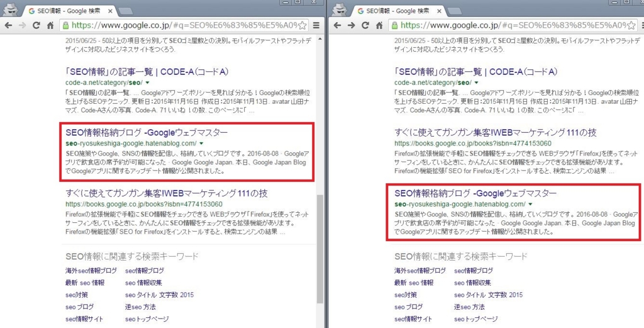Click seo情報サイト keyword in left window
Screen dimensions: 644x328
tap(84, 319)
